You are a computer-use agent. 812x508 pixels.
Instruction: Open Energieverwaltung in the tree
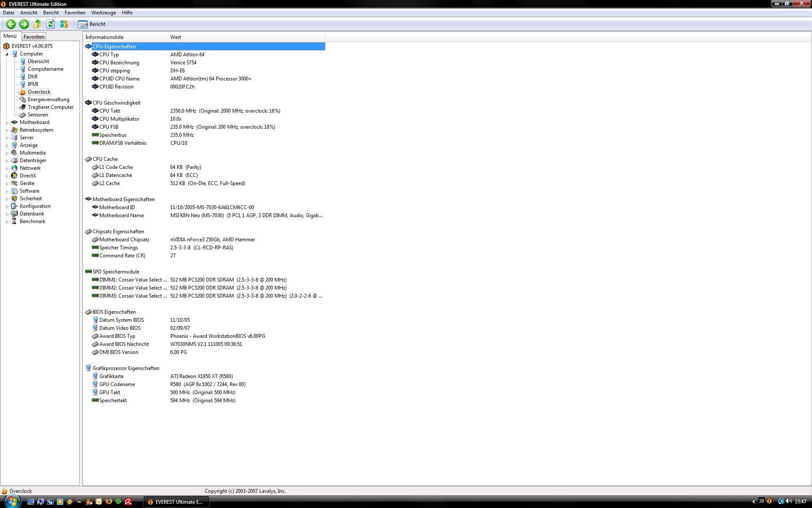(x=48, y=99)
